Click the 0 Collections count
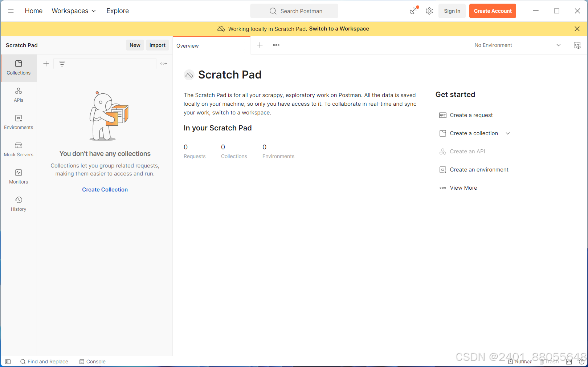 [x=234, y=151]
